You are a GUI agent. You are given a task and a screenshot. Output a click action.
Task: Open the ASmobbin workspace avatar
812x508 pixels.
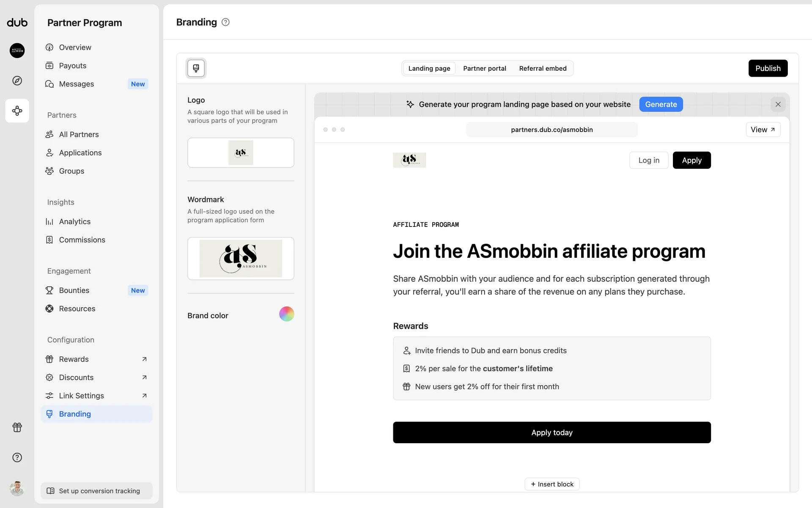[x=17, y=50]
